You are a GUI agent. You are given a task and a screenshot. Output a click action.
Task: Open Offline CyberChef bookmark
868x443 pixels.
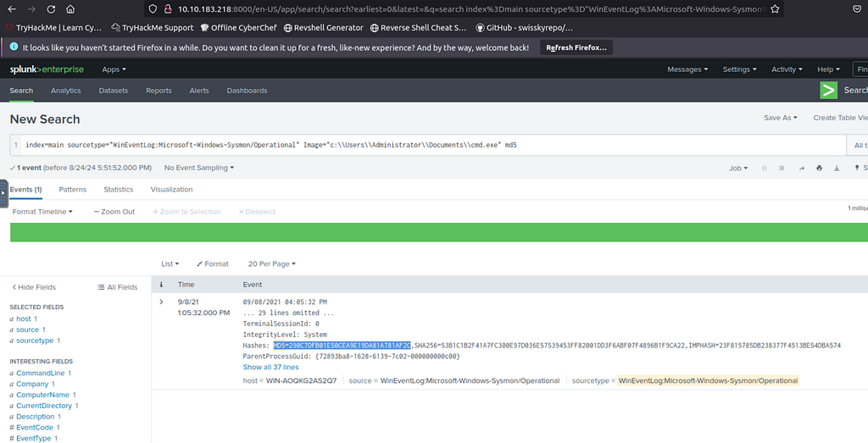238,28
